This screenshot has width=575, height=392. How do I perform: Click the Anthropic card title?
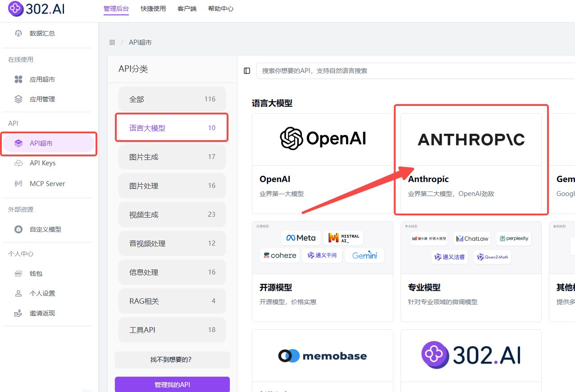(x=429, y=179)
